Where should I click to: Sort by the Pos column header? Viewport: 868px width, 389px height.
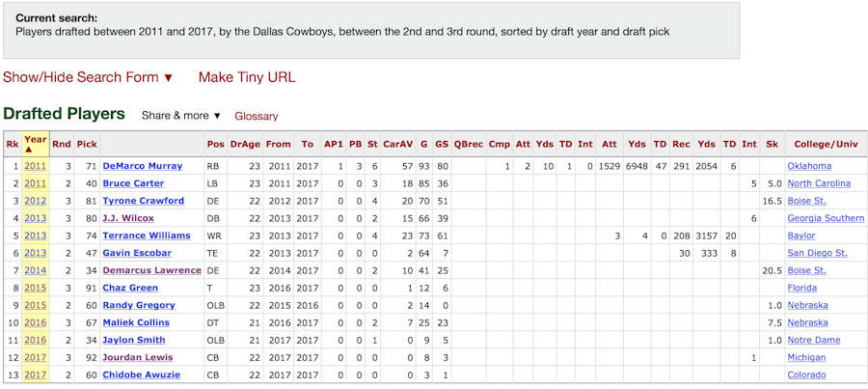[214, 144]
